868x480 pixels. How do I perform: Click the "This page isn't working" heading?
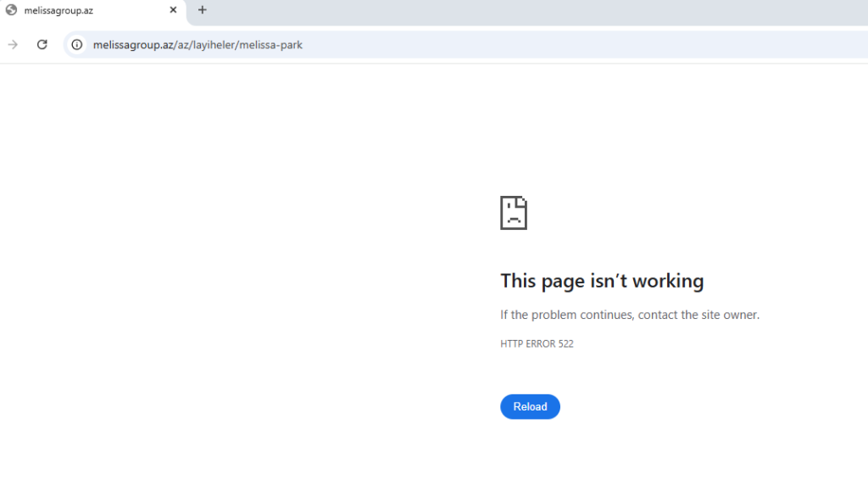602,281
